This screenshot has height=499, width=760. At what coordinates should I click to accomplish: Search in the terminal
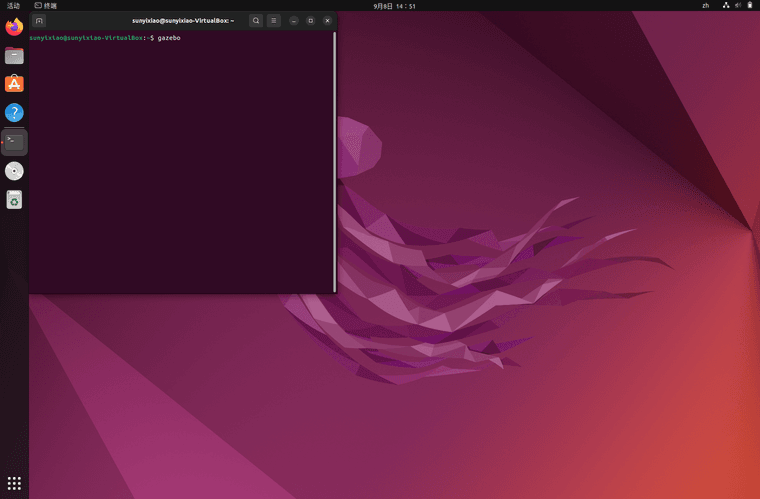(256, 21)
